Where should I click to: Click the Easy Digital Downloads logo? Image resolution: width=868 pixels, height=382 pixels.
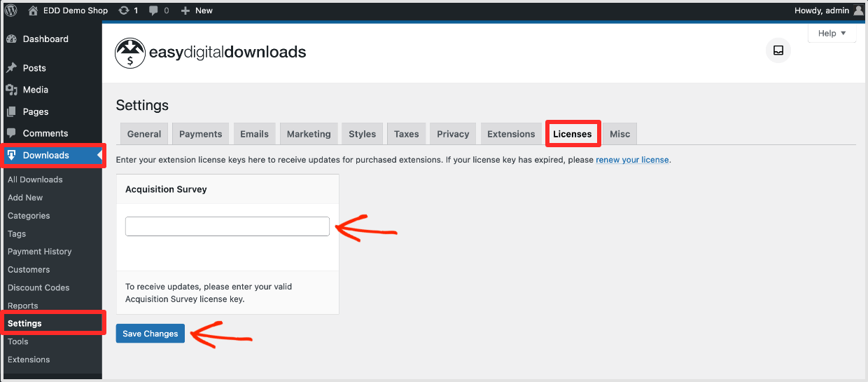click(x=211, y=52)
